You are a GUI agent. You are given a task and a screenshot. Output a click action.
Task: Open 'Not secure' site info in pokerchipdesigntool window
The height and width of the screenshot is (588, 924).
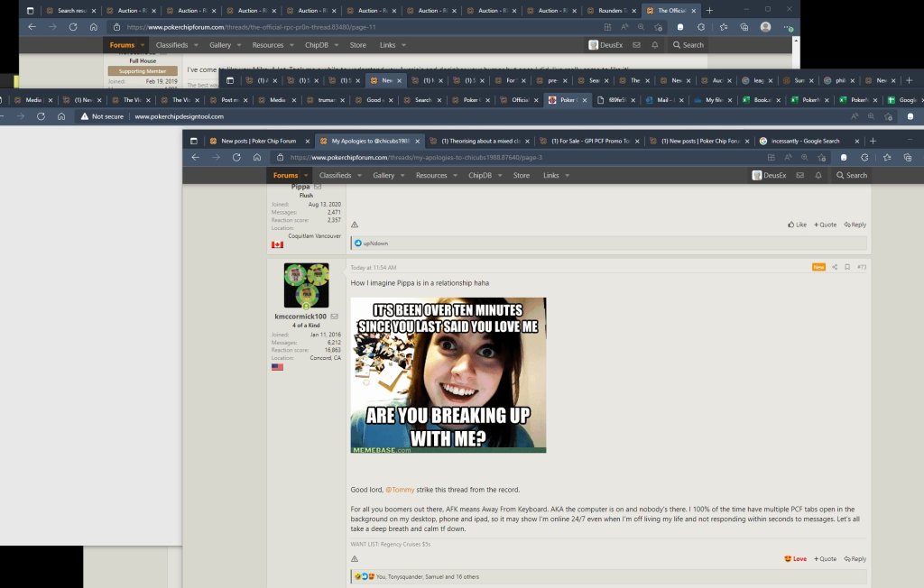pyautogui.click(x=102, y=116)
